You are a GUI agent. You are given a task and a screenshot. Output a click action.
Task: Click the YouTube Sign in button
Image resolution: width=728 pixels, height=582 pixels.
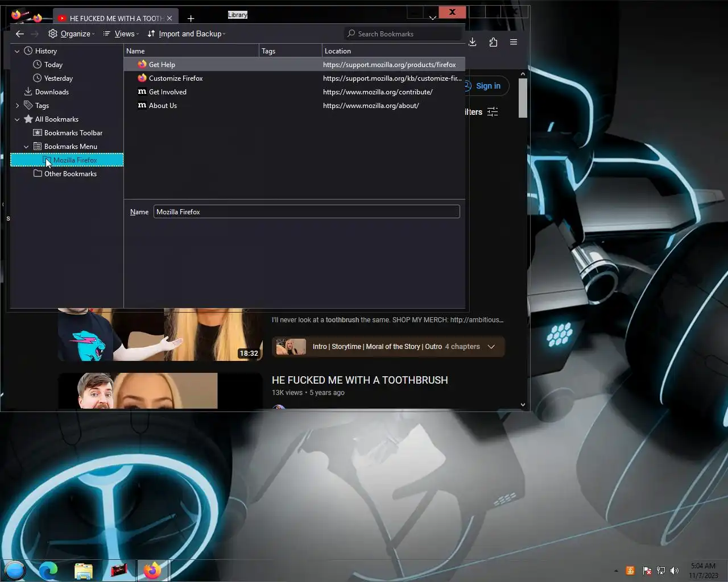pos(487,86)
